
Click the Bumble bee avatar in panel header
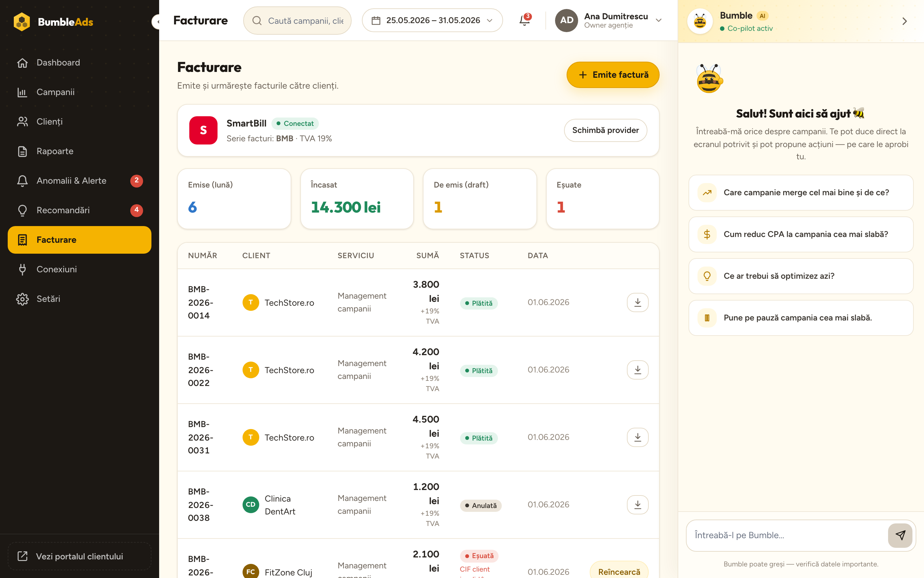[700, 21]
